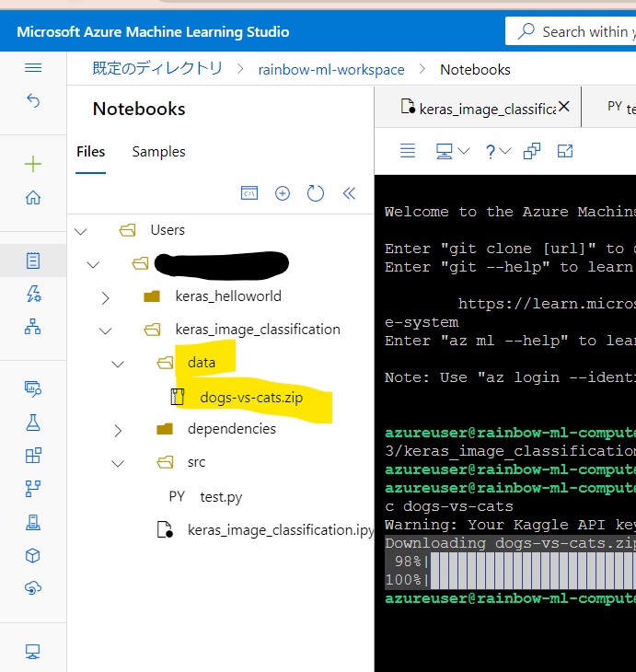
Task: Open Automated ML lightning icon
Action: (33, 294)
